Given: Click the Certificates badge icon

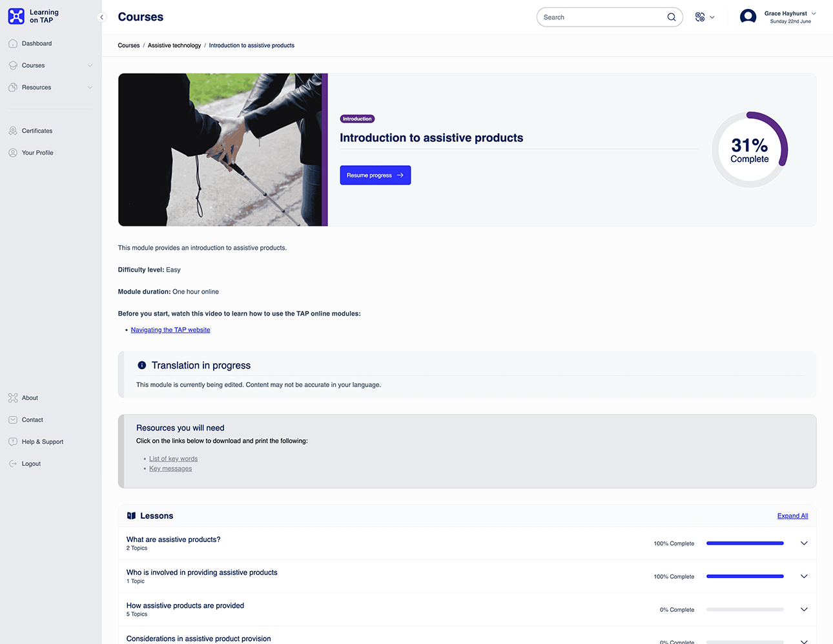Looking at the screenshot, I should (13, 131).
